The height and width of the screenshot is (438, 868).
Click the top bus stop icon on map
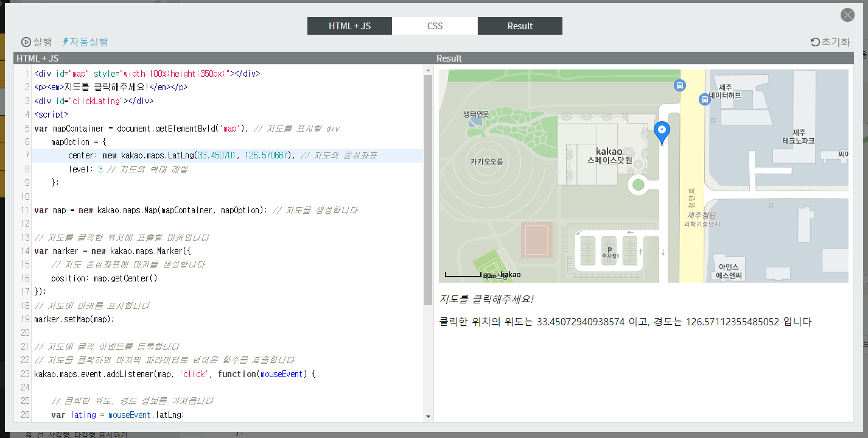pos(680,86)
